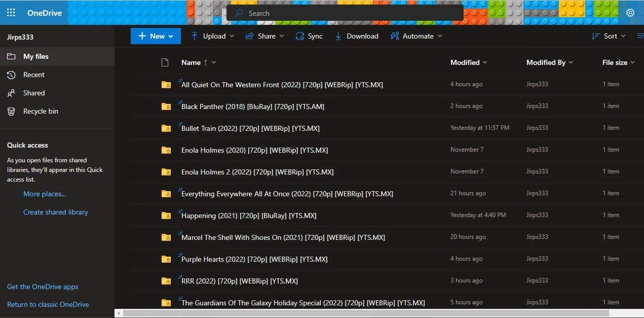The image size is (644, 318).
Task: Click the Recycle bin icon
Action: coord(11,111)
